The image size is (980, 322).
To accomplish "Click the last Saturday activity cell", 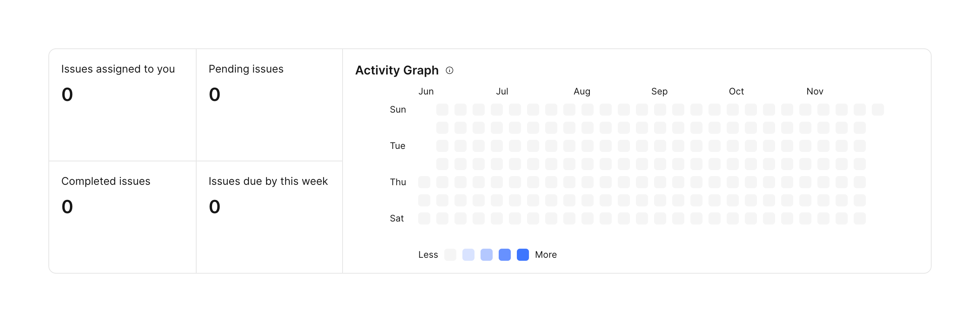I will pos(859,218).
